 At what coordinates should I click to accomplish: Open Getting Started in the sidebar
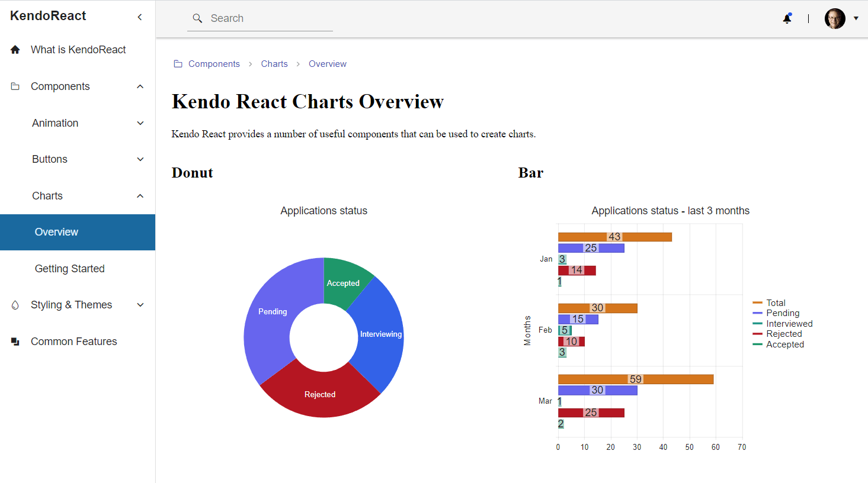pyautogui.click(x=78, y=269)
